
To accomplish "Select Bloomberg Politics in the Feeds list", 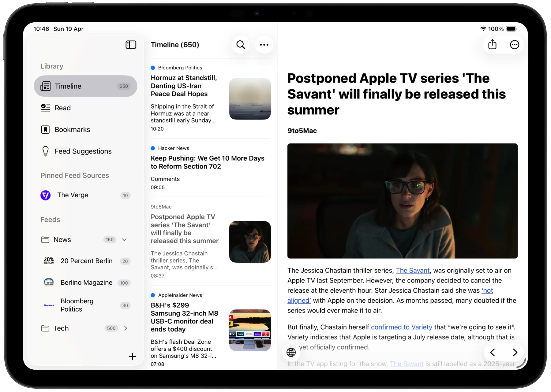I will (77, 305).
